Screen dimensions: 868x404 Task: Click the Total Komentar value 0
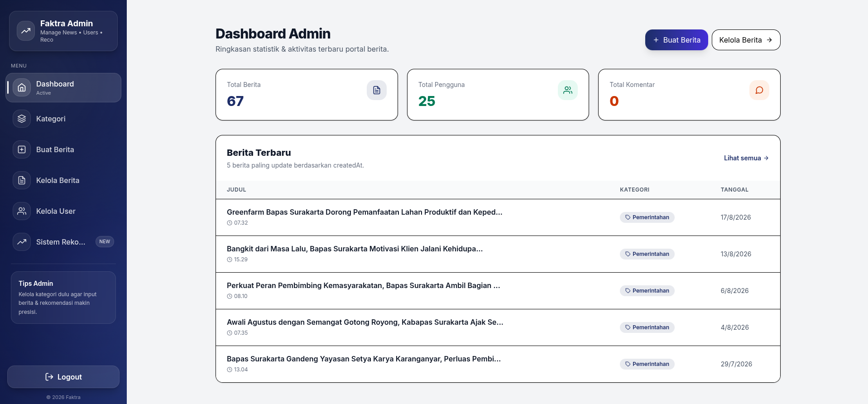click(614, 101)
